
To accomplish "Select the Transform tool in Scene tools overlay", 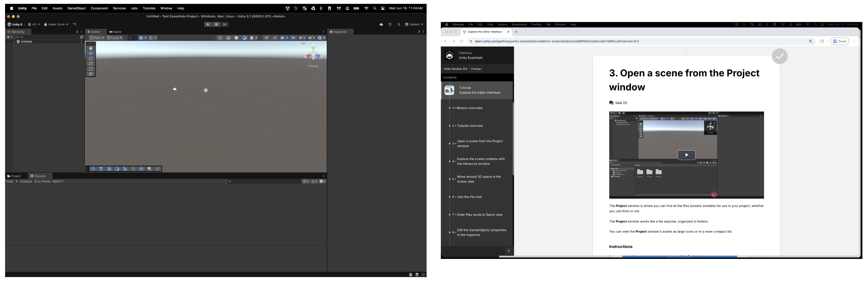I will [91, 74].
